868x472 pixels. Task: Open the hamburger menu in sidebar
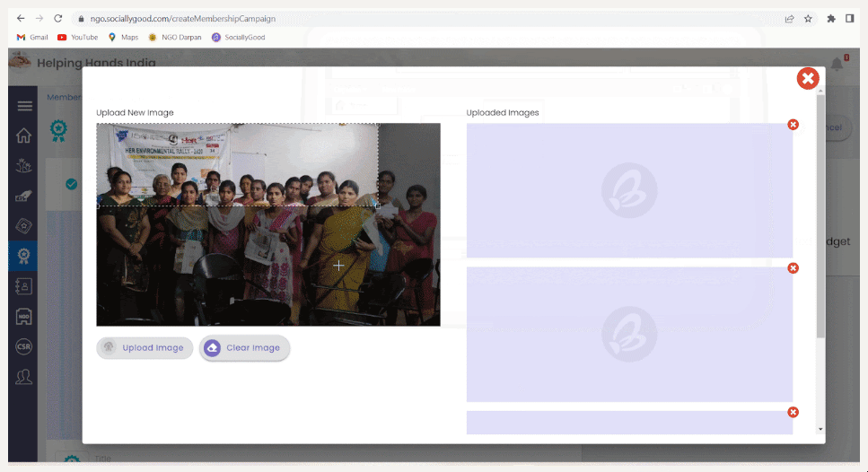pyautogui.click(x=24, y=106)
